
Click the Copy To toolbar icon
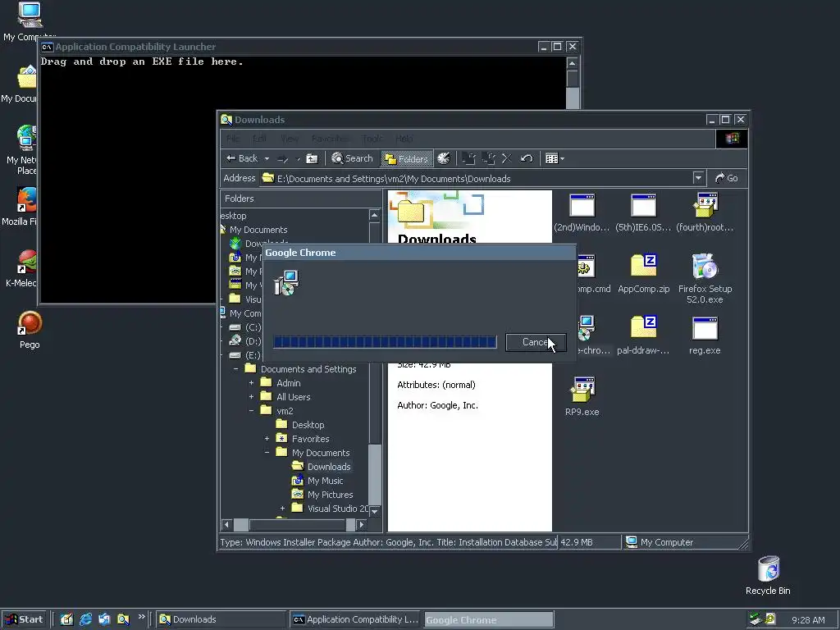click(488, 158)
